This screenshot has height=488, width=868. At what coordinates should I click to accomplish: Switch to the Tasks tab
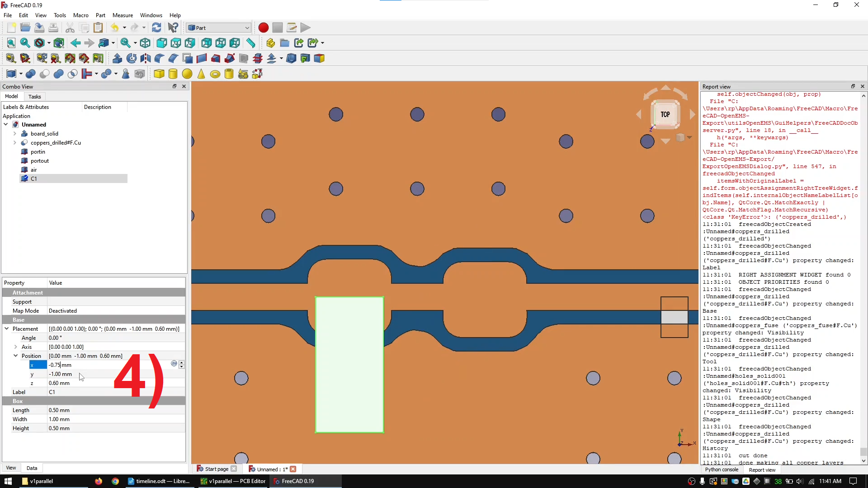34,97
